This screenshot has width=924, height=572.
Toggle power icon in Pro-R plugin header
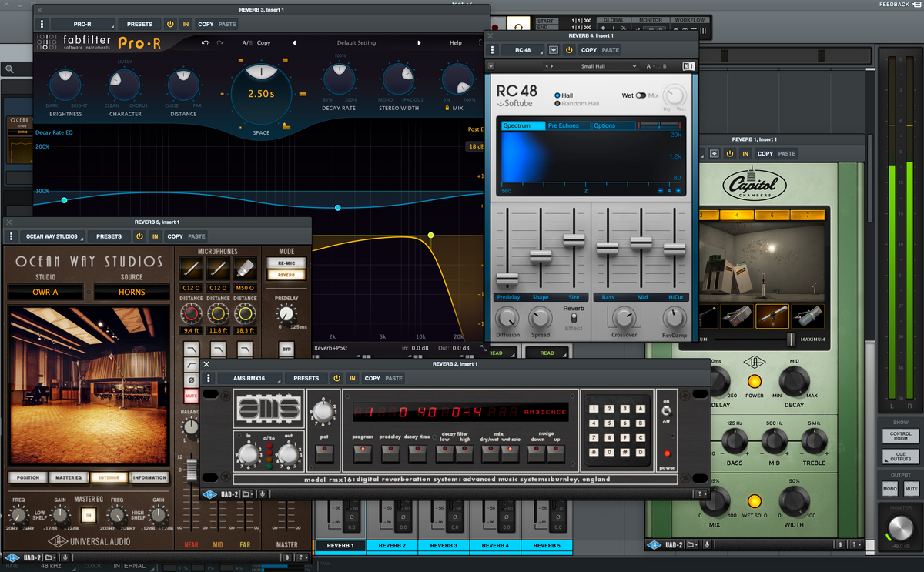tap(170, 24)
